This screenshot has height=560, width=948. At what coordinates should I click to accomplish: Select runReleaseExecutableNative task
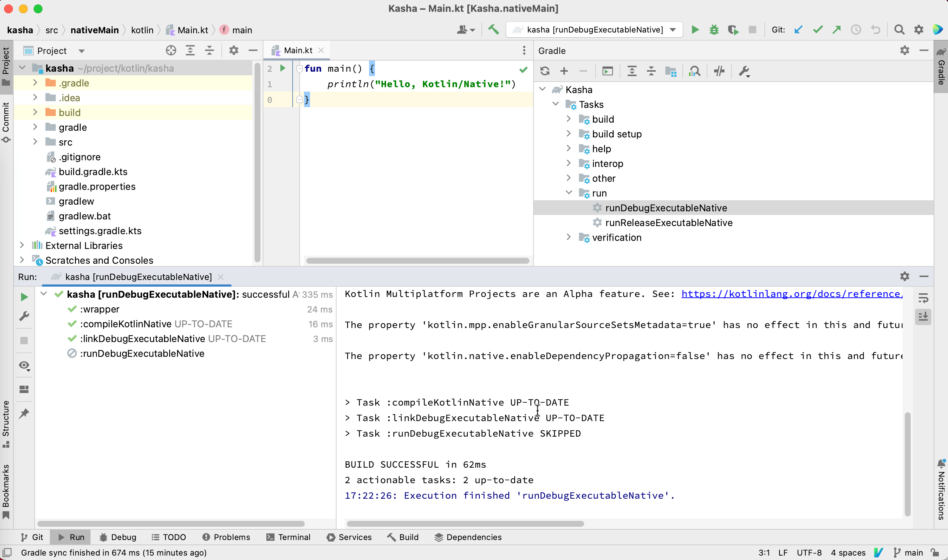tap(669, 223)
